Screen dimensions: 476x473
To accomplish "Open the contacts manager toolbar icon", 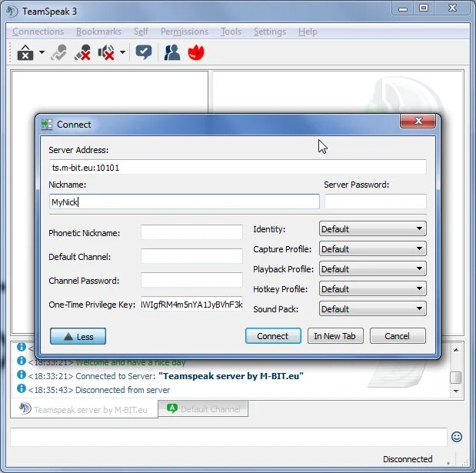I will coord(171,52).
